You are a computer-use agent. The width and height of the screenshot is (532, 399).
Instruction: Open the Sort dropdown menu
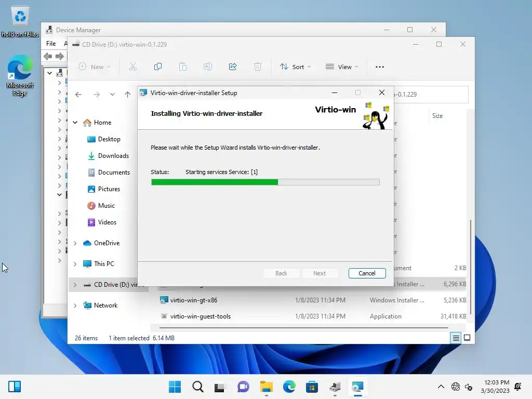tap(295, 67)
